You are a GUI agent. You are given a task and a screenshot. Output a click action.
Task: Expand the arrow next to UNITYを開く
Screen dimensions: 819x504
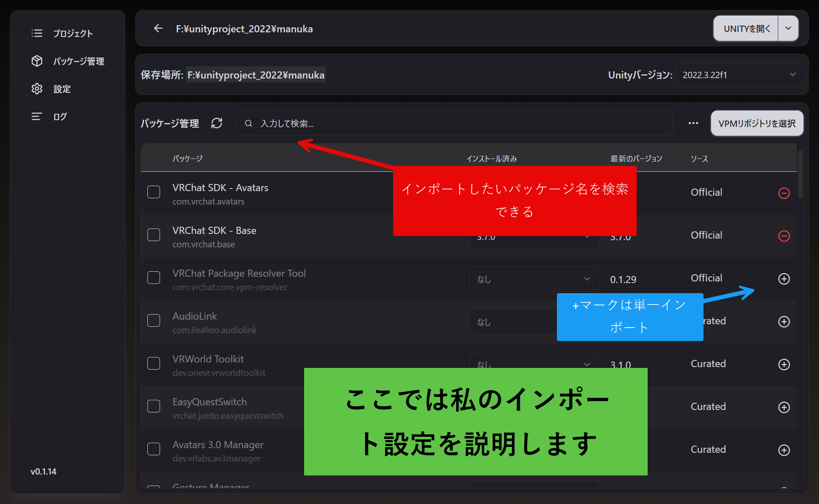tap(788, 29)
